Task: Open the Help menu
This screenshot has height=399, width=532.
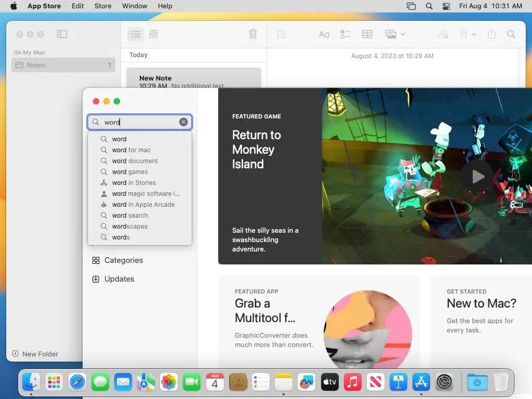Action: pos(165,6)
